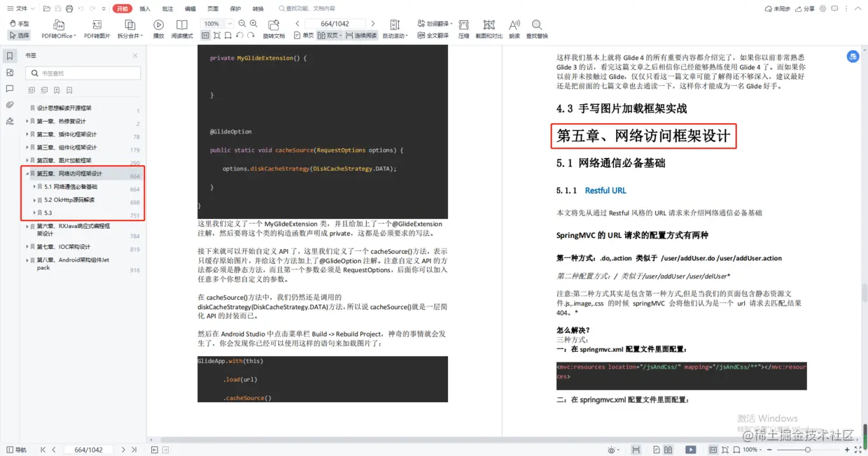The image size is (868, 456).
Task: Expand 第一章、热修复设计 bookmark
Action: point(27,122)
